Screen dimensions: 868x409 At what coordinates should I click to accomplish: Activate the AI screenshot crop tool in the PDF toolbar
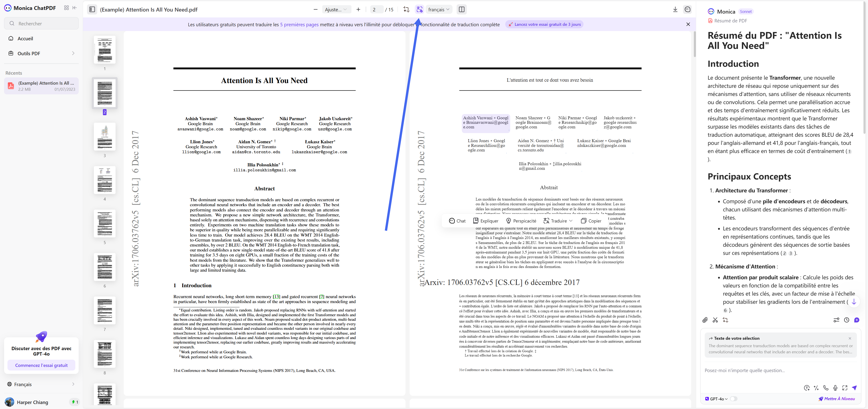coord(406,10)
